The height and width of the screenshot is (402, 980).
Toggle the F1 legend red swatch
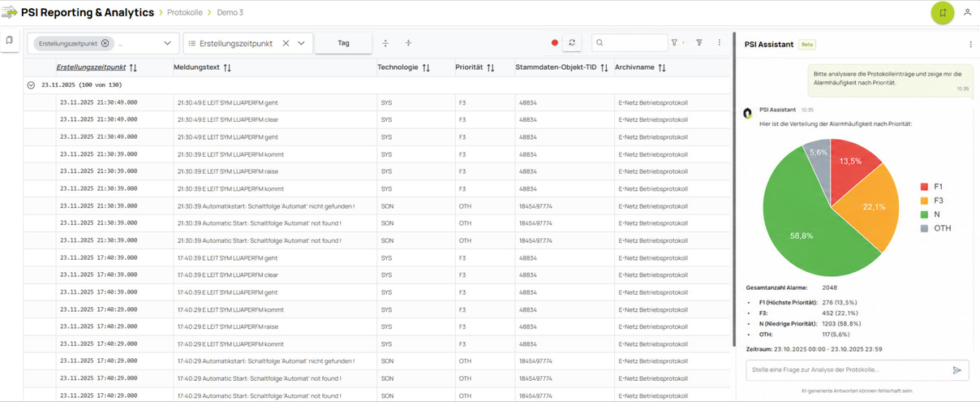pyautogui.click(x=923, y=186)
